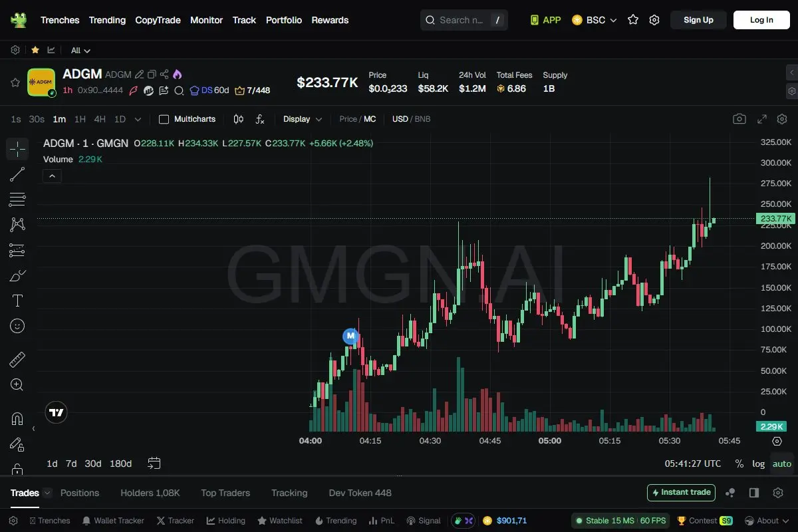
Task: Expand the Trades tab dropdown
Action: tap(47, 493)
